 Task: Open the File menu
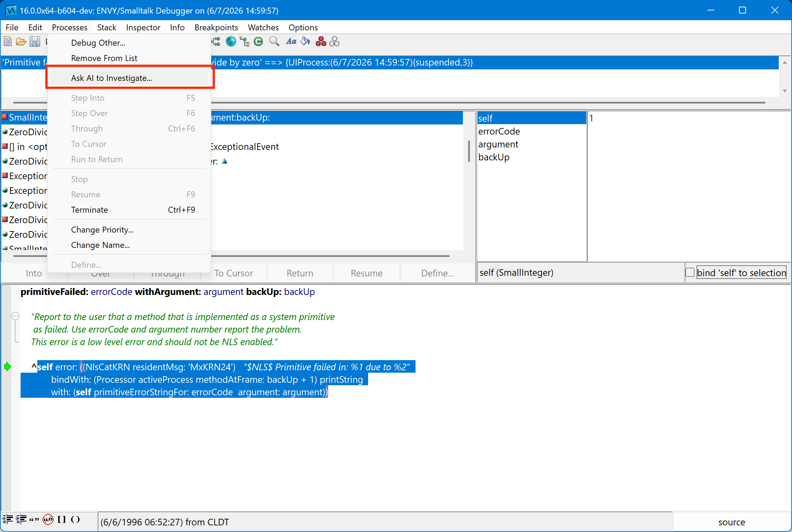coord(12,27)
